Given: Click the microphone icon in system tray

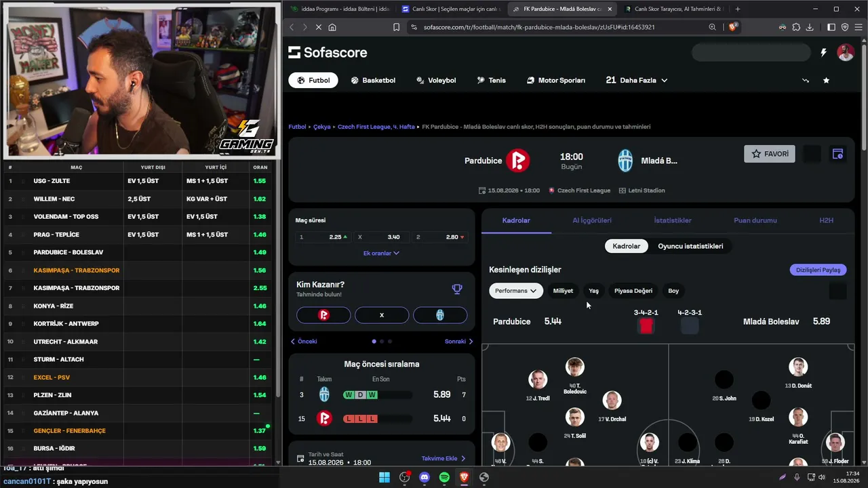Looking at the screenshot, I should point(797,477).
